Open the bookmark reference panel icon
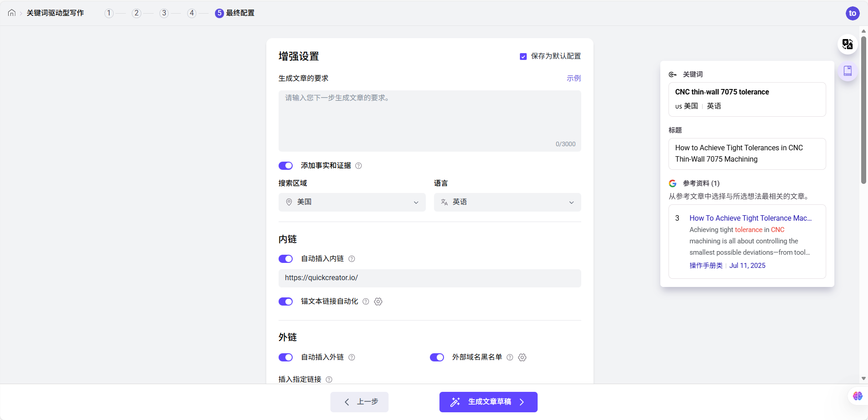The width and height of the screenshot is (868, 420). 847,71
